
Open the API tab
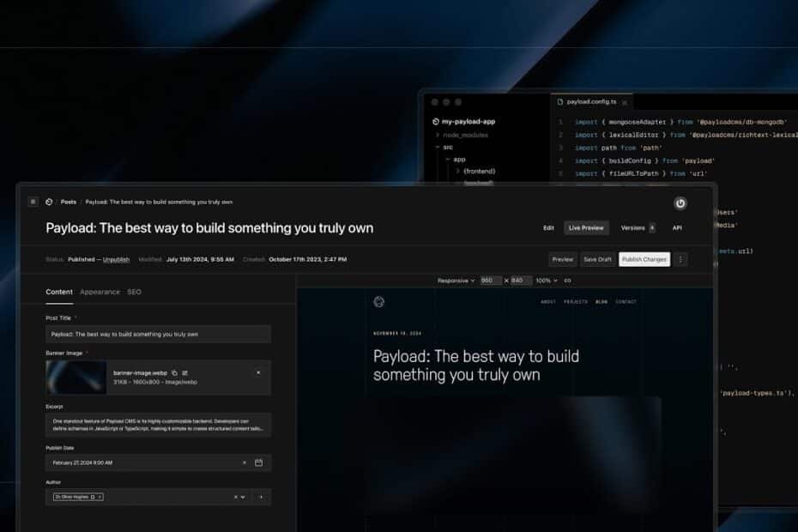(x=677, y=228)
